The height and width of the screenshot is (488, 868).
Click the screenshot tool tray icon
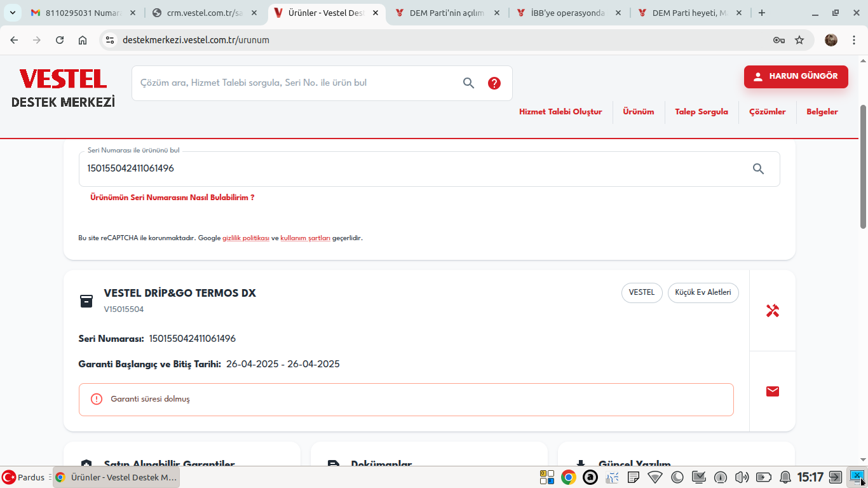pos(857,477)
